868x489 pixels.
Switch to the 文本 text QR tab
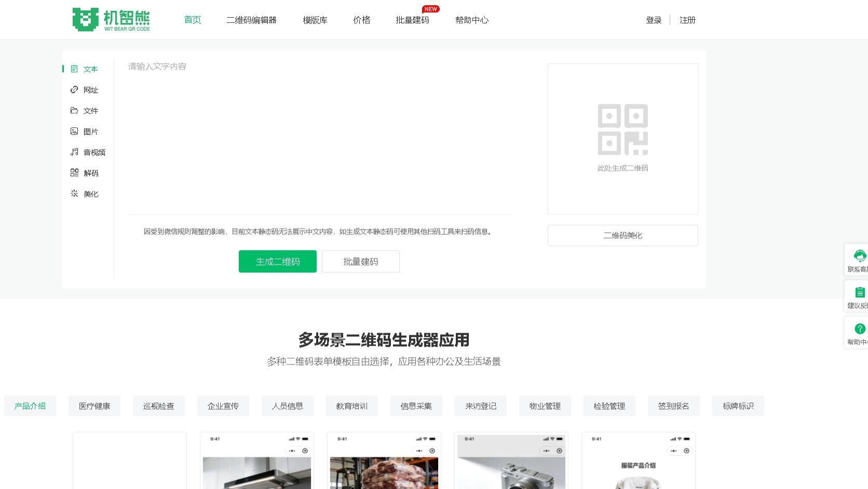[90, 69]
